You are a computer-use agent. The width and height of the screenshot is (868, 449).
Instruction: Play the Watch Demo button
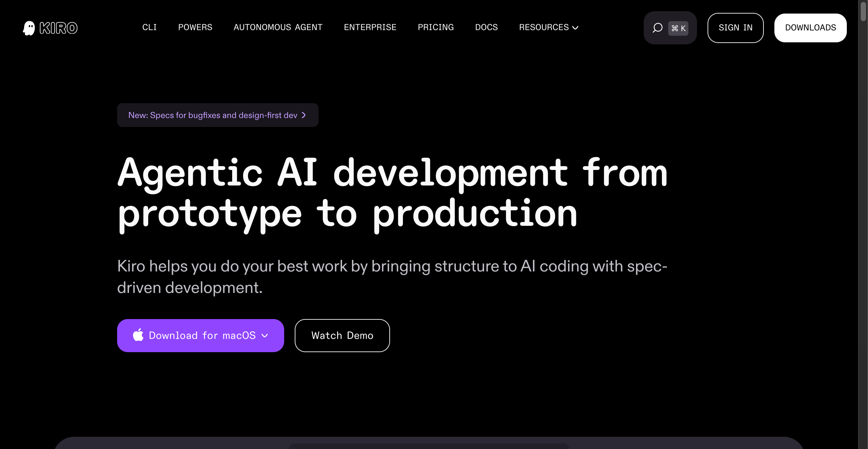(342, 336)
